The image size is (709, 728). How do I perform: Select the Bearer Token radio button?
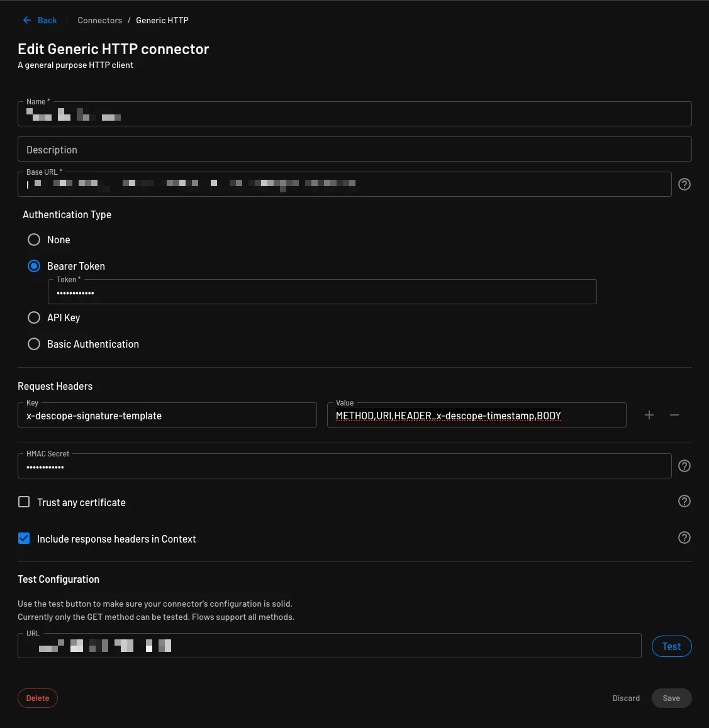click(34, 266)
